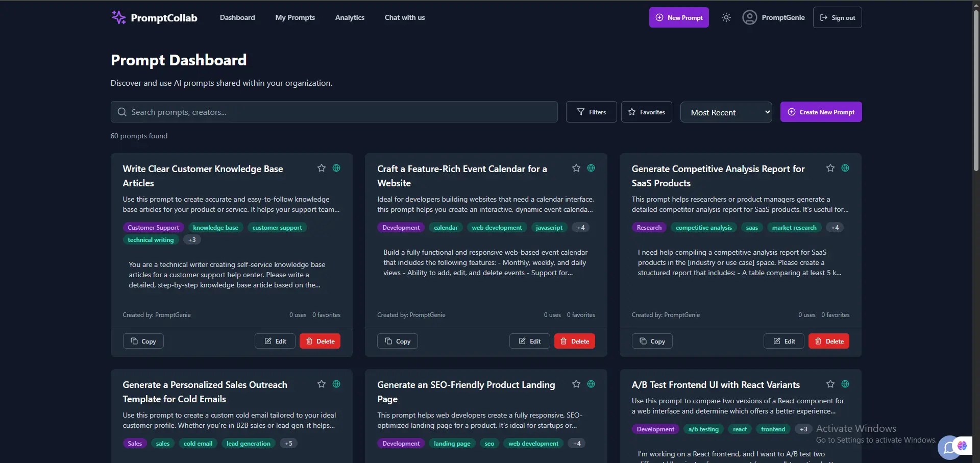The width and height of the screenshot is (980, 463).
Task: Toggle the Favorites filter button
Action: (646, 112)
